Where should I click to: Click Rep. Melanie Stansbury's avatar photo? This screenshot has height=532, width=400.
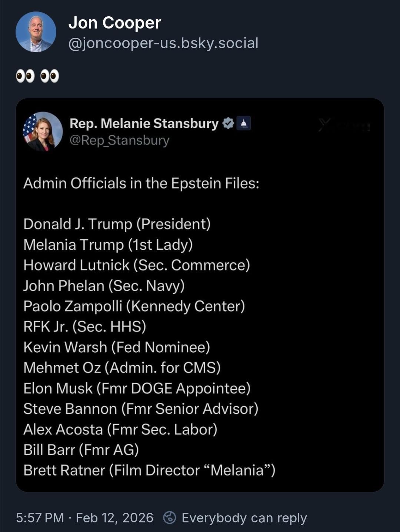(x=43, y=132)
